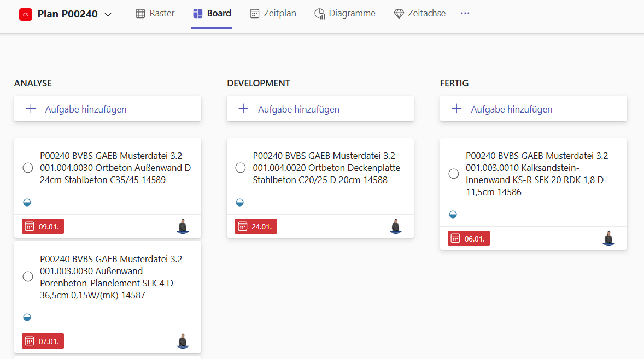The image size is (644, 359).
Task: Open the more views ellipsis menu
Action: [x=465, y=14]
